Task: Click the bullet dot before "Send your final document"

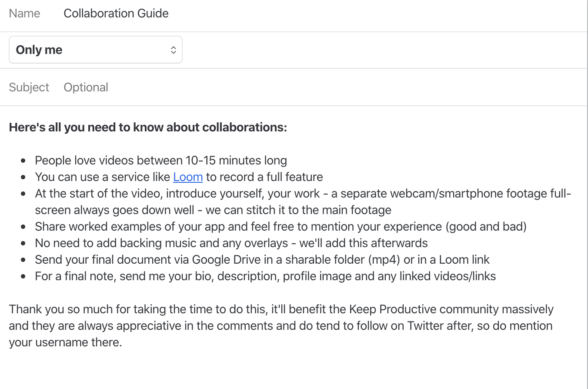Action: point(23,260)
